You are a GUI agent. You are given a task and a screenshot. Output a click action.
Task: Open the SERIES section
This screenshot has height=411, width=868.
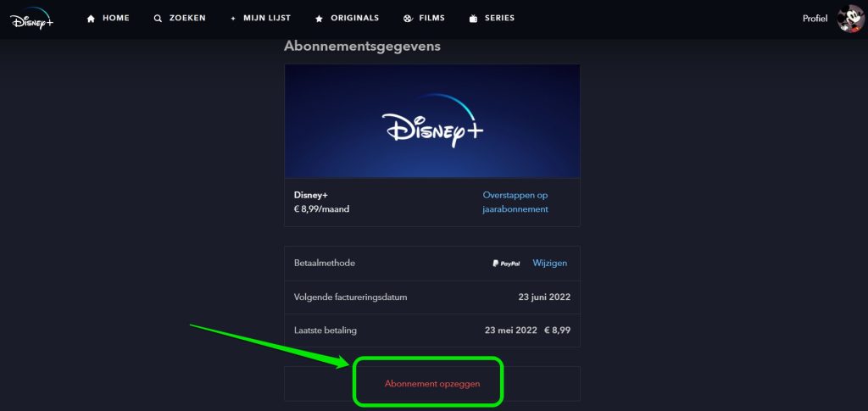point(499,19)
